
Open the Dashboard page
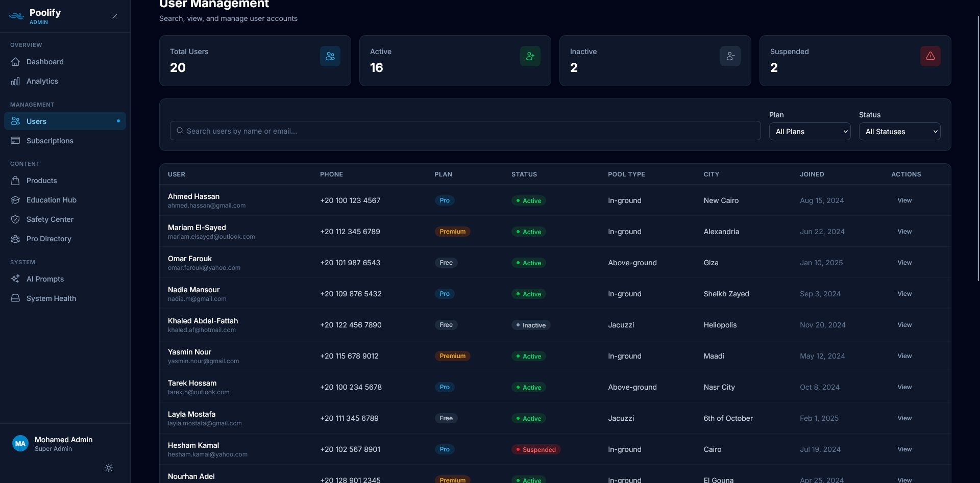(x=65, y=62)
